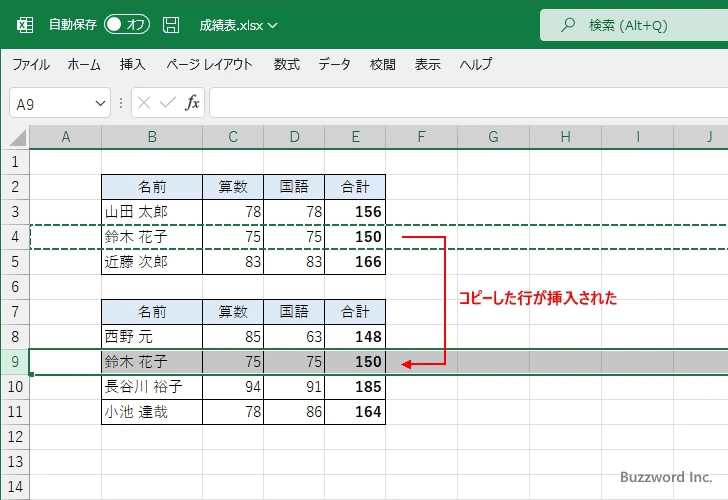Click total cell 185
This screenshot has height=500, width=728.
click(x=355, y=387)
